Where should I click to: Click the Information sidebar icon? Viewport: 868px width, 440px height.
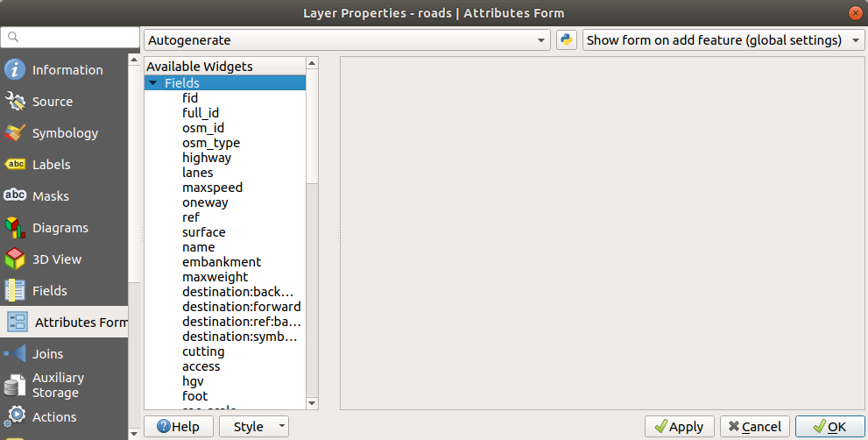[15, 70]
